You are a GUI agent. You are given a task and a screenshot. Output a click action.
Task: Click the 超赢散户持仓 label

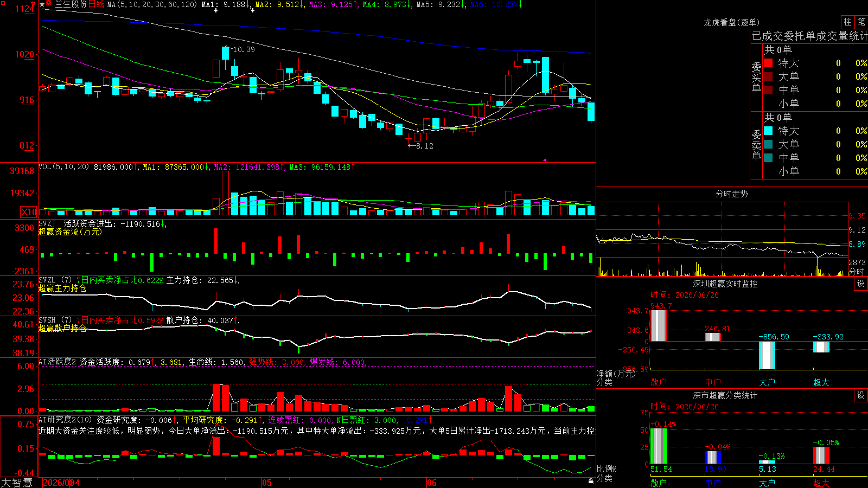click(62, 329)
